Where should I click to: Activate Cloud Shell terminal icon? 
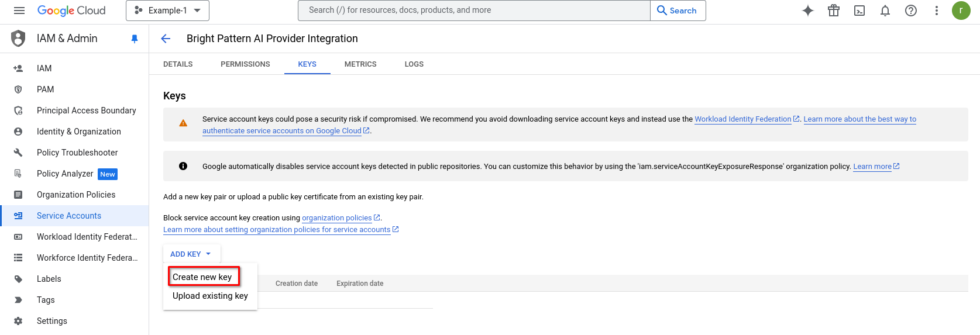tap(859, 11)
